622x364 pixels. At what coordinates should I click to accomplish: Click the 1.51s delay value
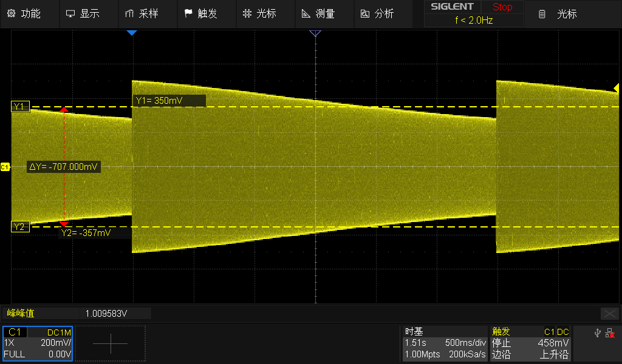pyautogui.click(x=415, y=343)
